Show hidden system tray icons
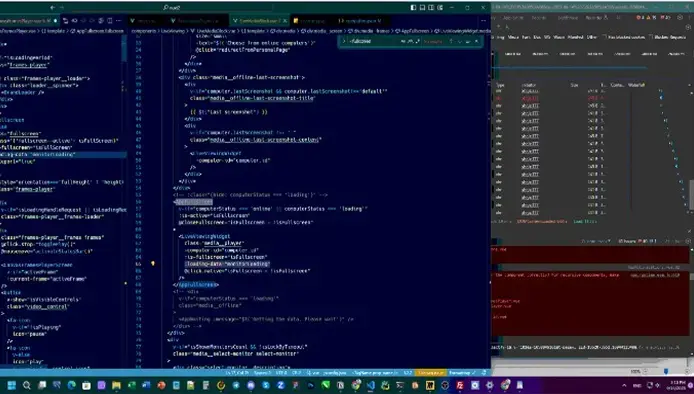 pos(624,385)
